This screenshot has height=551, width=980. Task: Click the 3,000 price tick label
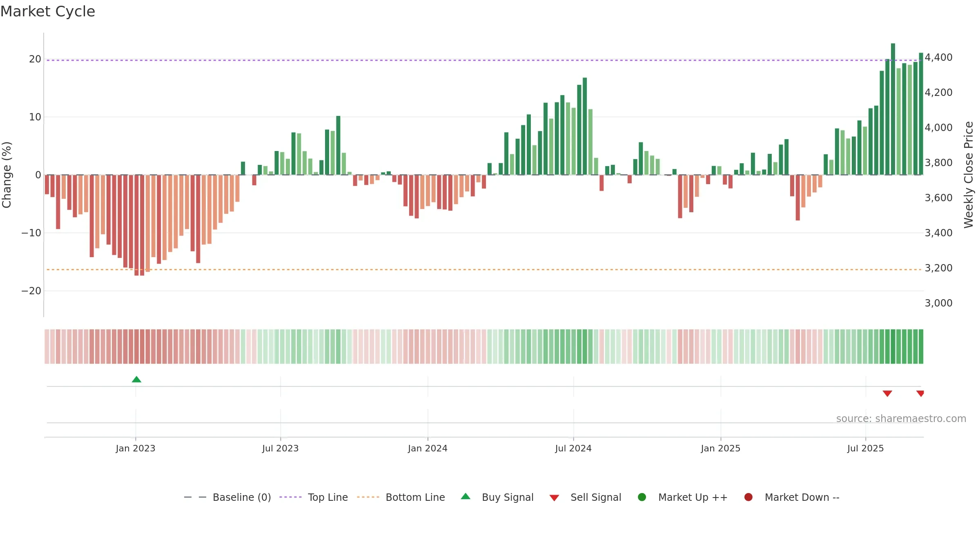(x=938, y=303)
